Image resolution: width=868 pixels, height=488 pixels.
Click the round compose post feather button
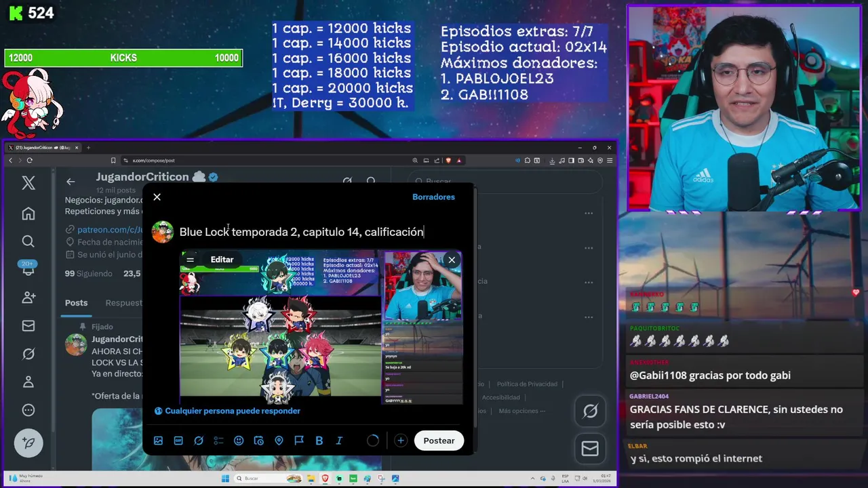pos(28,443)
